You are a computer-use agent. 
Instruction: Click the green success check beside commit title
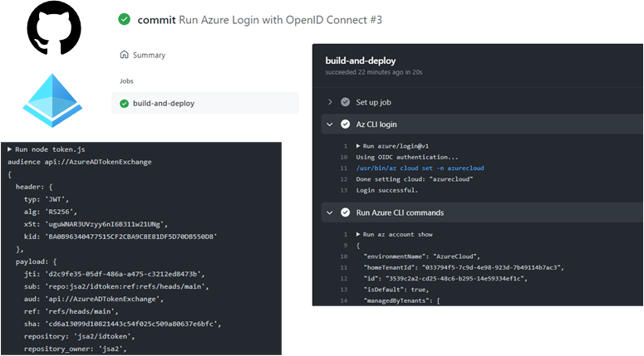point(124,19)
